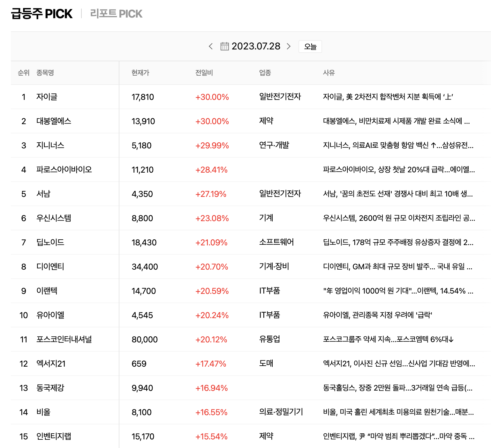Select stock name 포스코인터내셔널

64,339
